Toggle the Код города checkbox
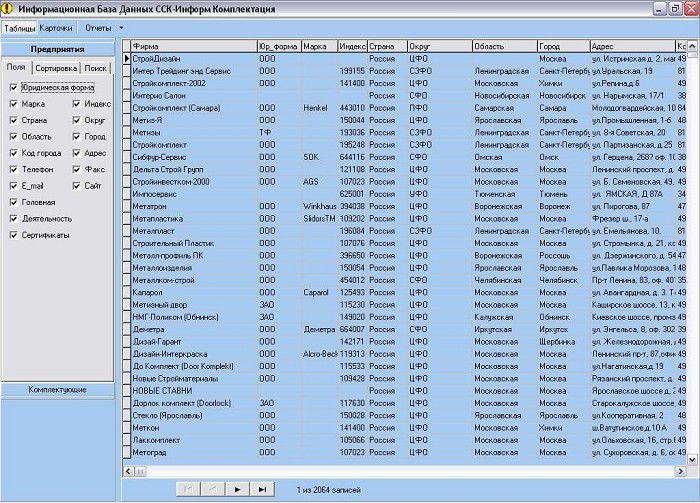 14,153
